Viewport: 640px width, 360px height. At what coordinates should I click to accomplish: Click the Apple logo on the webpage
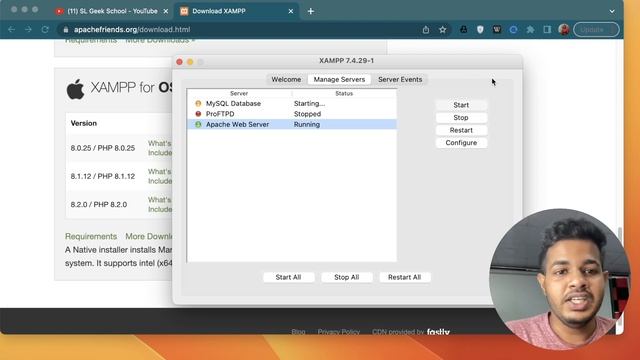tap(76, 89)
